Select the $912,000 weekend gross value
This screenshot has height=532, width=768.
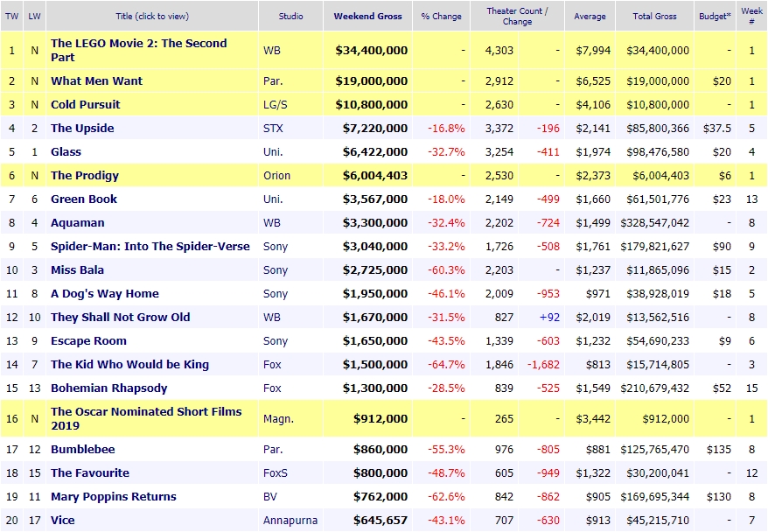pos(381,418)
